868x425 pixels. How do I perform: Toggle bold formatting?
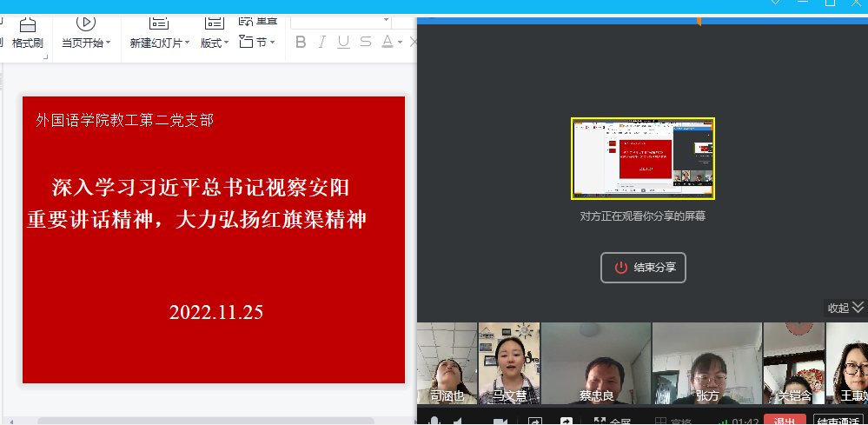[301, 42]
